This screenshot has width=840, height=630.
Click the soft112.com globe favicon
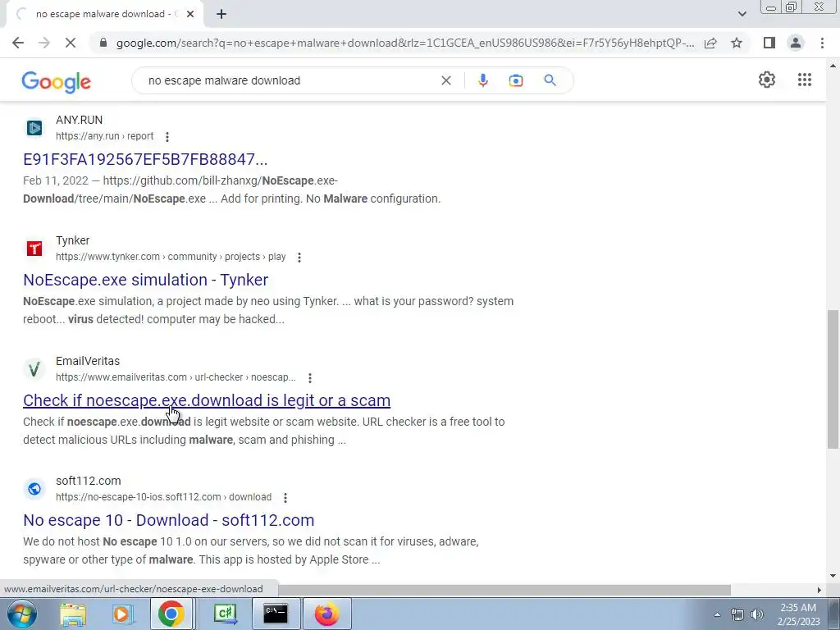tap(34, 489)
